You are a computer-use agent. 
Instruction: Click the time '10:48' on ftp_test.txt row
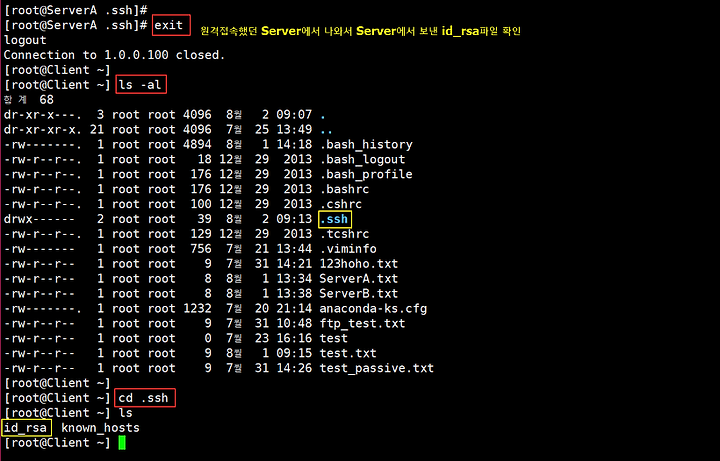[294, 323]
